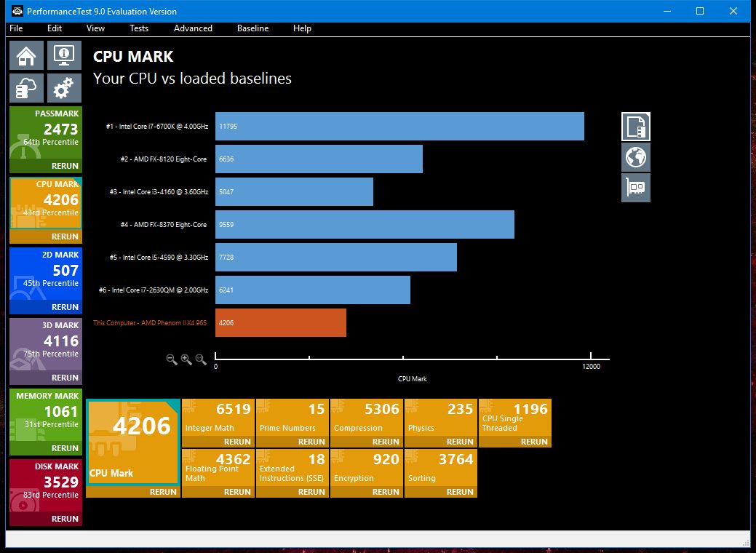This screenshot has width=756, height=553.
Task: Open the Help menu
Action: 302,28
